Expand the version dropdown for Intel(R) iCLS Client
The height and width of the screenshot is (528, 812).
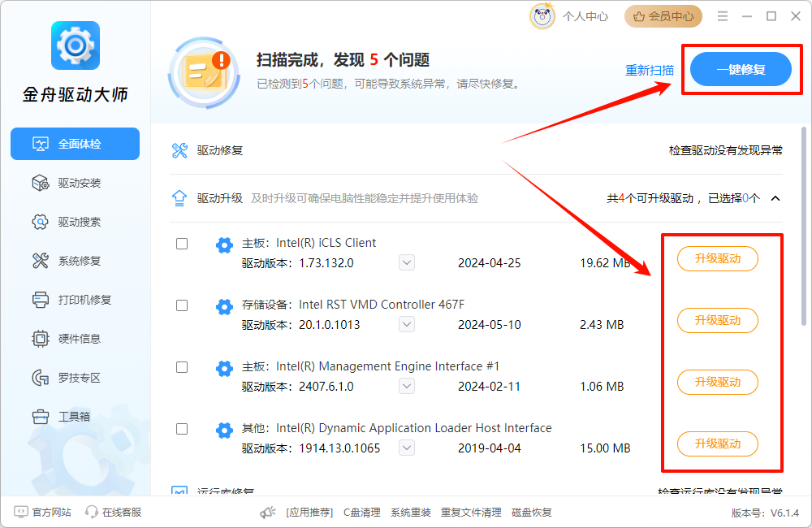pyautogui.click(x=406, y=262)
